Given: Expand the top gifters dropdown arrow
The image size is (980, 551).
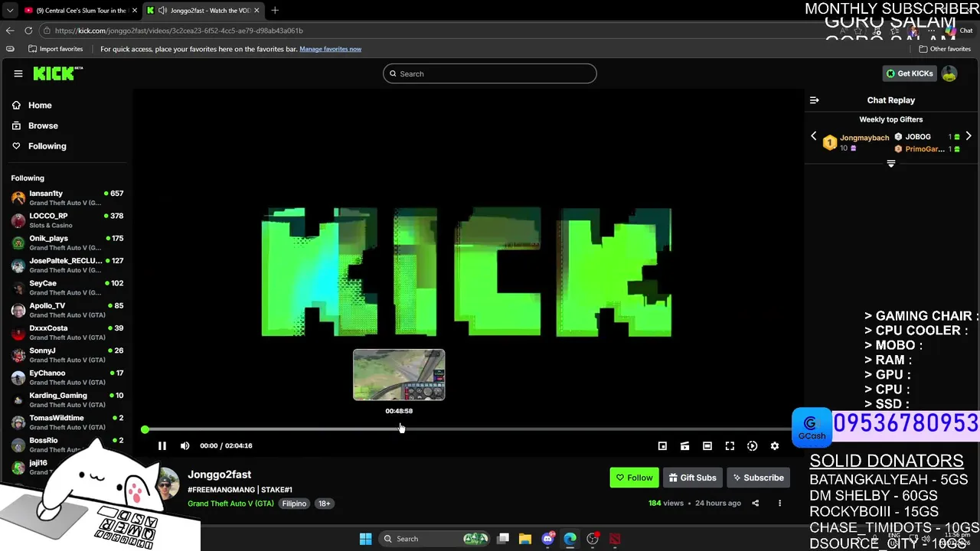Looking at the screenshot, I should tap(891, 163).
